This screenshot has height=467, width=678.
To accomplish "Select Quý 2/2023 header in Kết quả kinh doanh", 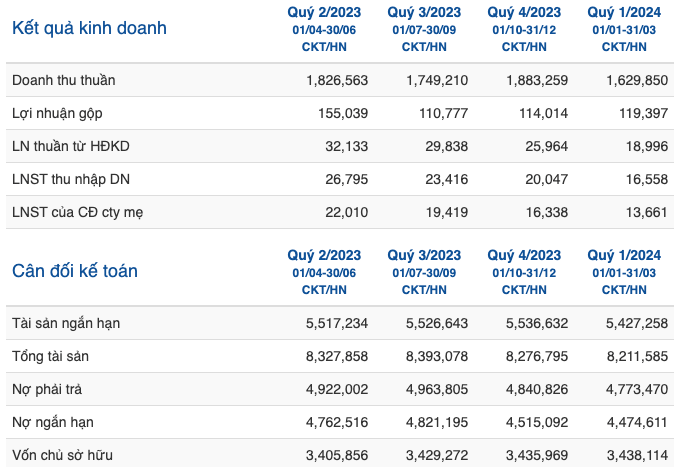I will (x=324, y=12).
